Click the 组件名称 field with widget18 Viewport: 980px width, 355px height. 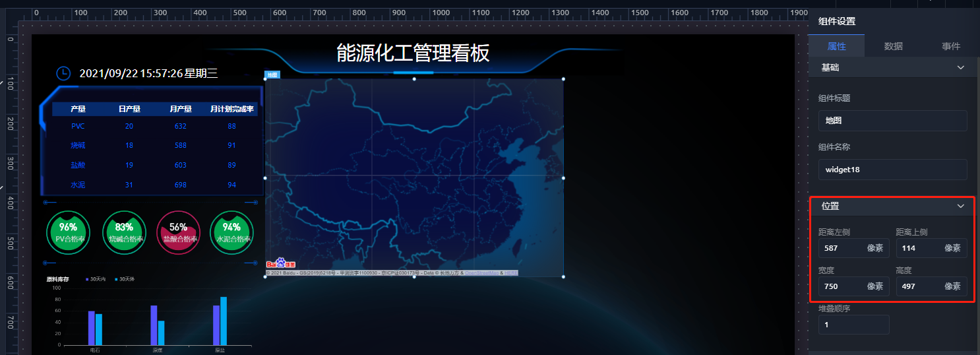pyautogui.click(x=893, y=170)
